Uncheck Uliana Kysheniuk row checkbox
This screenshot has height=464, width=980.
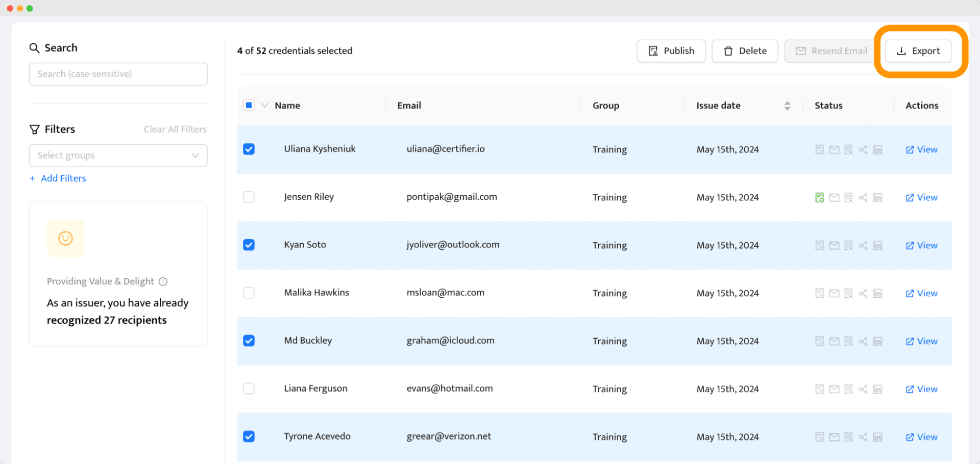[249, 149]
